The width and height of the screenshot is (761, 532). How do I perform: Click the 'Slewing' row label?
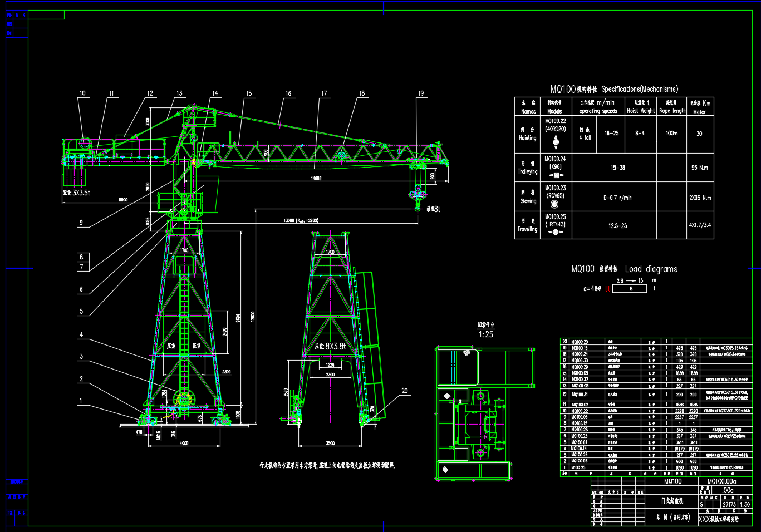pos(528,201)
